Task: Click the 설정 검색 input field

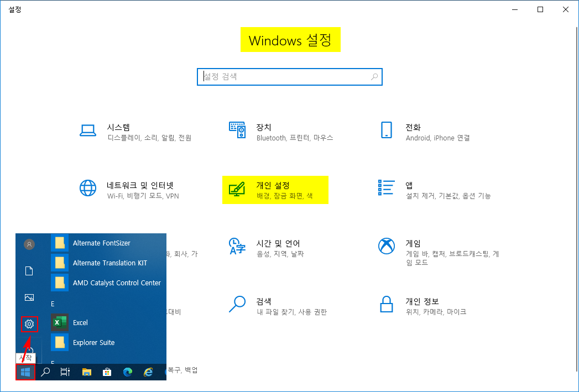Action: coord(290,77)
